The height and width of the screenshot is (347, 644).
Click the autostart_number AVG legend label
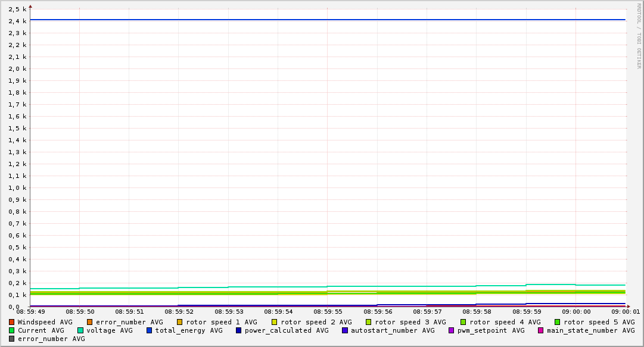point(393,330)
